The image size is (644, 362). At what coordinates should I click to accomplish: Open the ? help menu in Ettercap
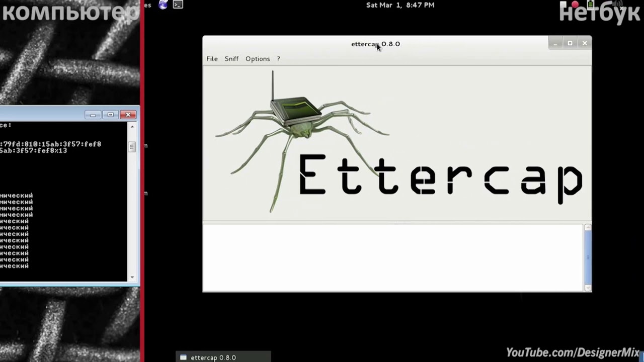278,59
